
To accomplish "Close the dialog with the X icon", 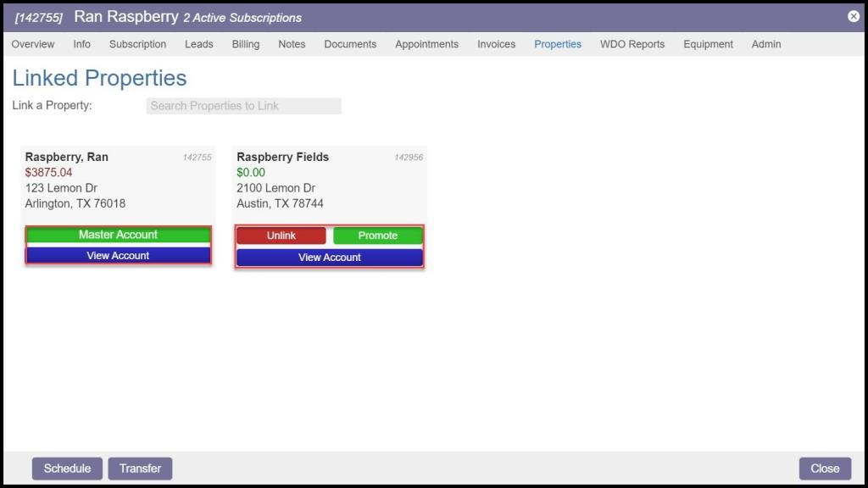I will click(x=854, y=16).
